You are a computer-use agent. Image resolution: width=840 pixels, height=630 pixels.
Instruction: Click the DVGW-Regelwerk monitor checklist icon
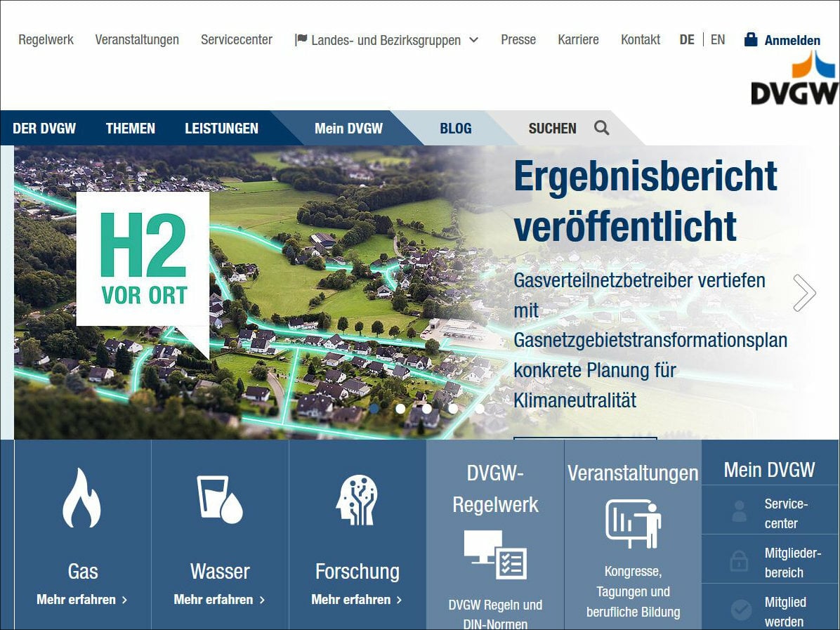click(496, 554)
